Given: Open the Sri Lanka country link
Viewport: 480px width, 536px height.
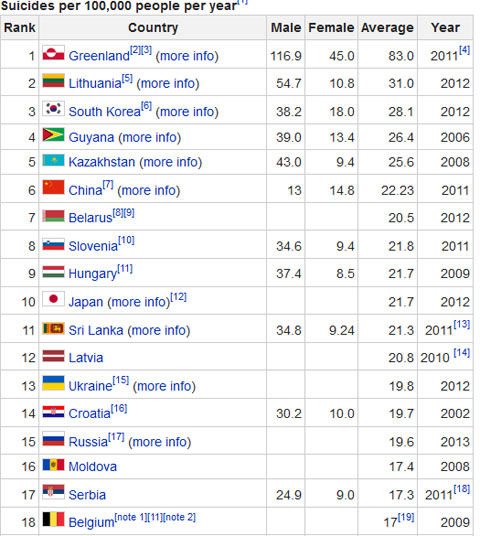Looking at the screenshot, I should pos(96,331).
